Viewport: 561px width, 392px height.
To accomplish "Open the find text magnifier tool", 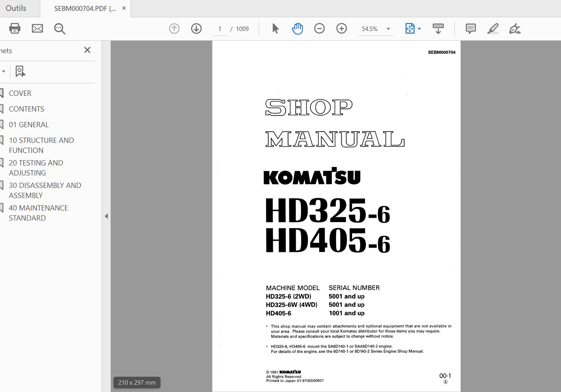I will coord(60,29).
